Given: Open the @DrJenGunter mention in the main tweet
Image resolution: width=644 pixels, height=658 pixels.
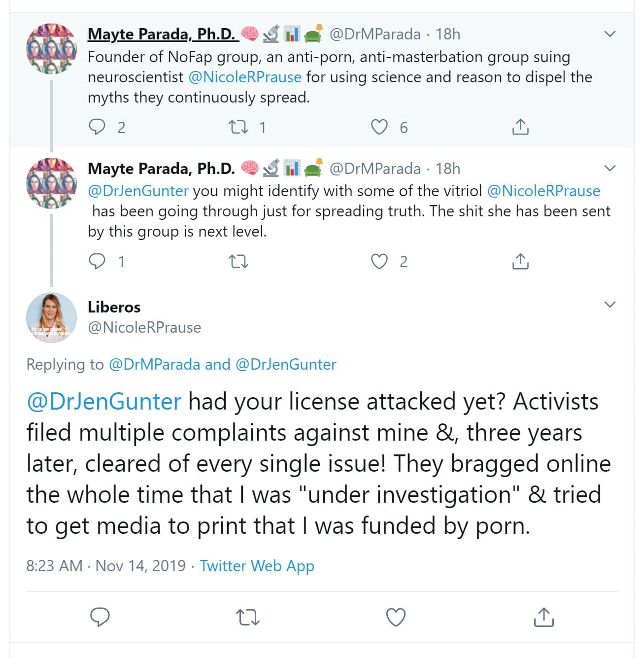Looking at the screenshot, I should pyautogui.click(x=104, y=402).
